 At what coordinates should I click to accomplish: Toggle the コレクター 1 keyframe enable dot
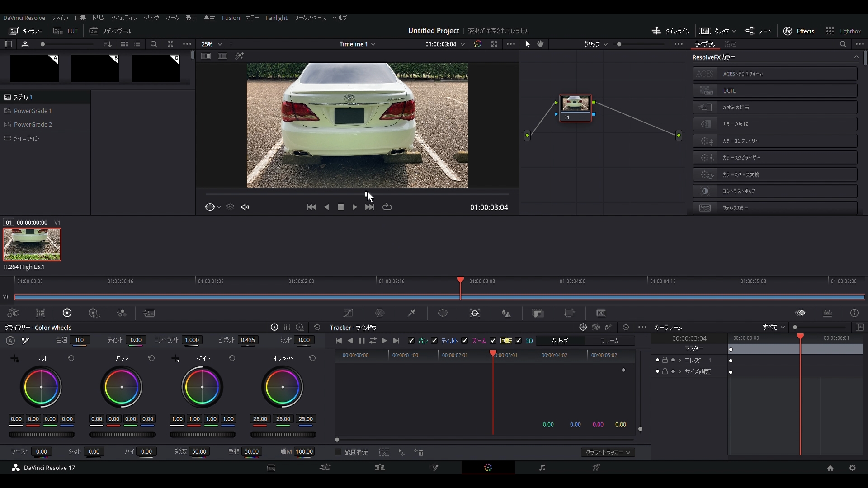[657, 360]
